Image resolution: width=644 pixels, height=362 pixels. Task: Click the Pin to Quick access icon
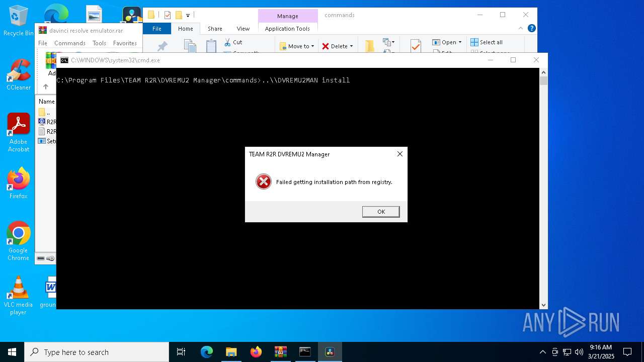[162, 46]
